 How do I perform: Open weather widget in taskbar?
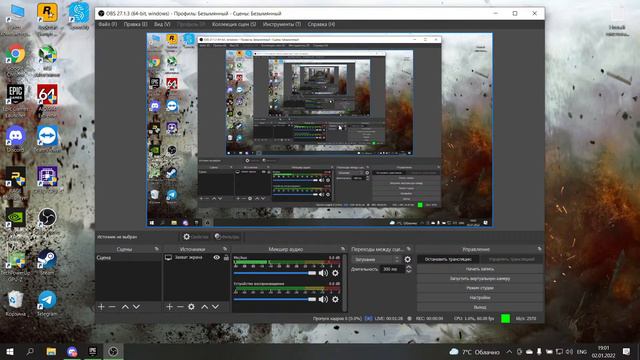point(474,352)
